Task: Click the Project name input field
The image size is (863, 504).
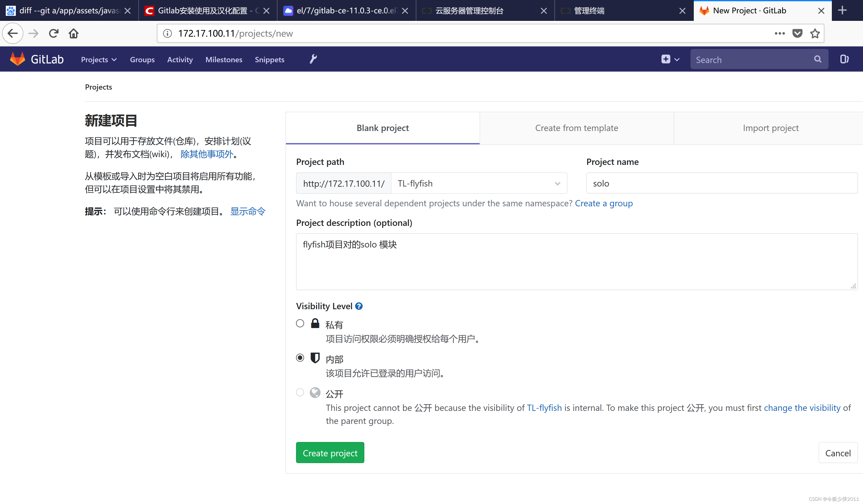Action: click(x=722, y=183)
